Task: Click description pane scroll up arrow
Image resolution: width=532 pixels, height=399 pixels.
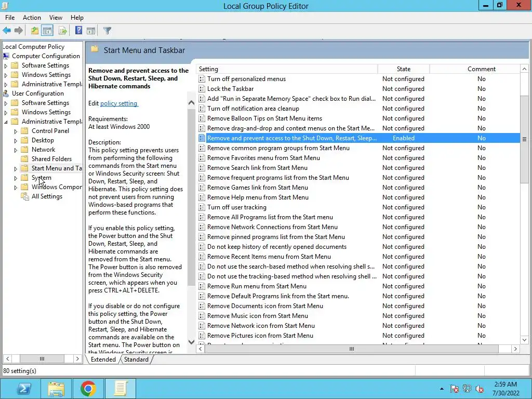Action: pos(191,102)
